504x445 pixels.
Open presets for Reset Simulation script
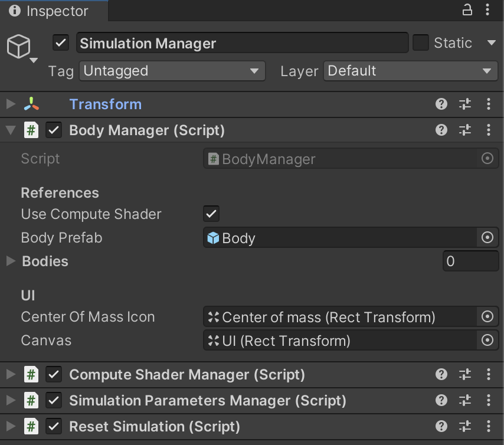pyautogui.click(x=465, y=426)
